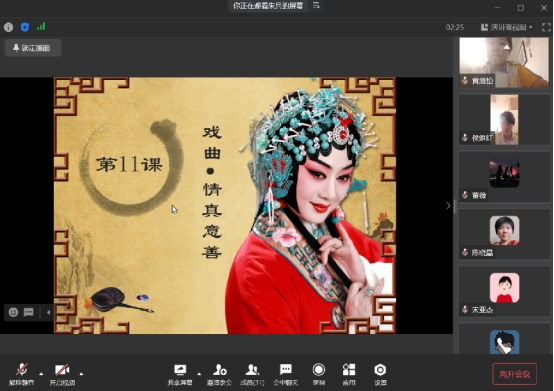Enter full screen mode
The width and height of the screenshot is (554, 391).
click(x=546, y=27)
